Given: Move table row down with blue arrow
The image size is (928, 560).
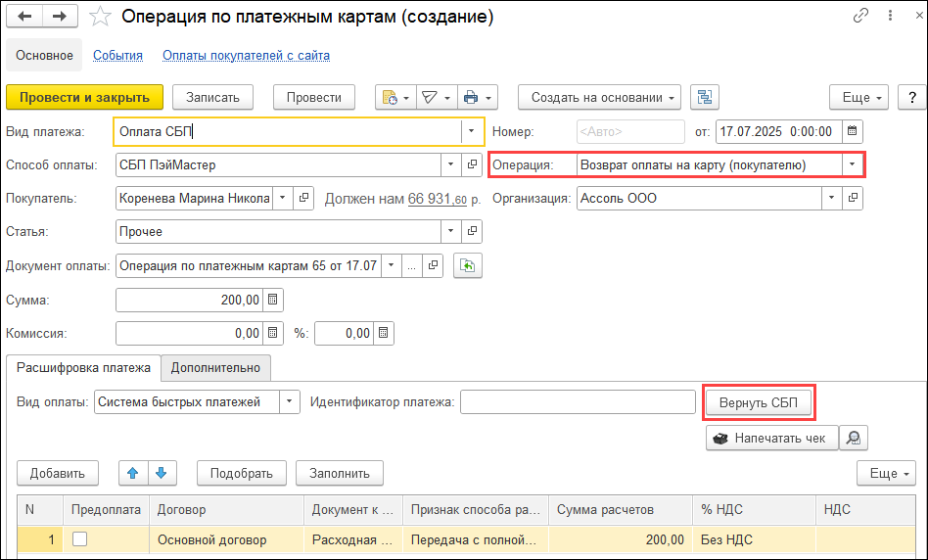Looking at the screenshot, I should 162,473.
